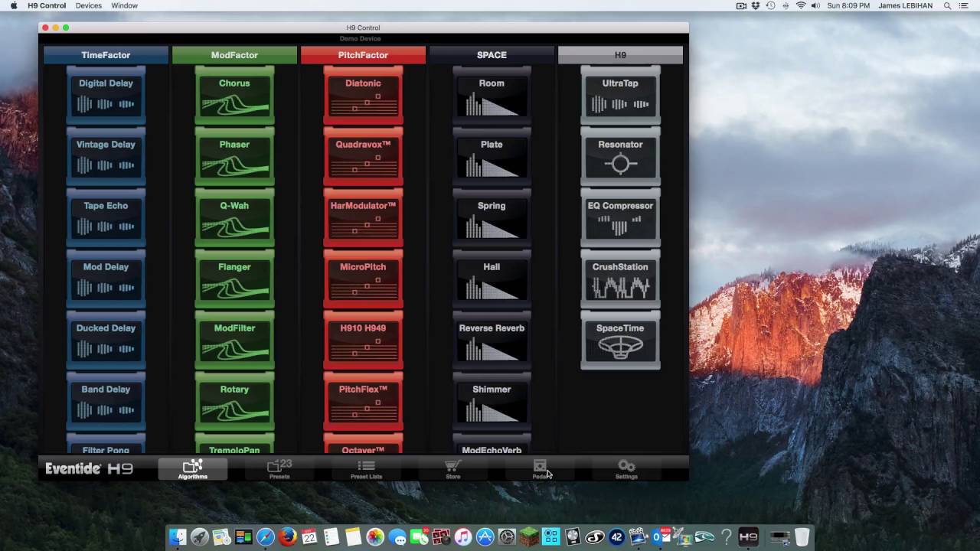Open the Settings tab
The width and height of the screenshot is (980, 551).
[626, 469]
